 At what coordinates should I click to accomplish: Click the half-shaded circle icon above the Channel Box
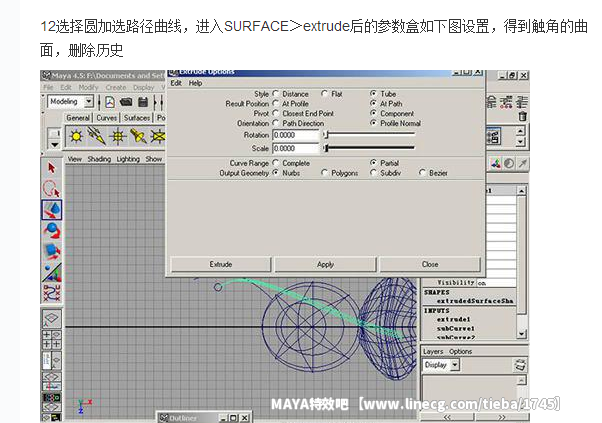point(509,164)
